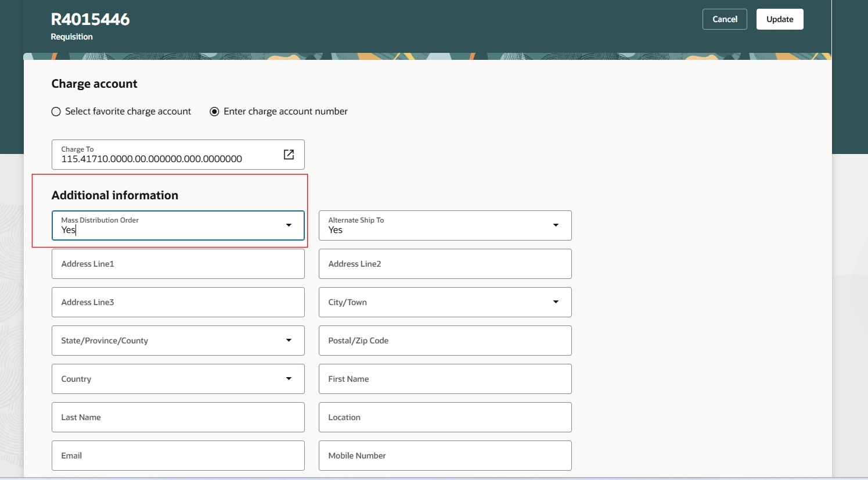Screen dimensions: 868x480
Task: Click the Mobile Number field
Action: [445, 455]
